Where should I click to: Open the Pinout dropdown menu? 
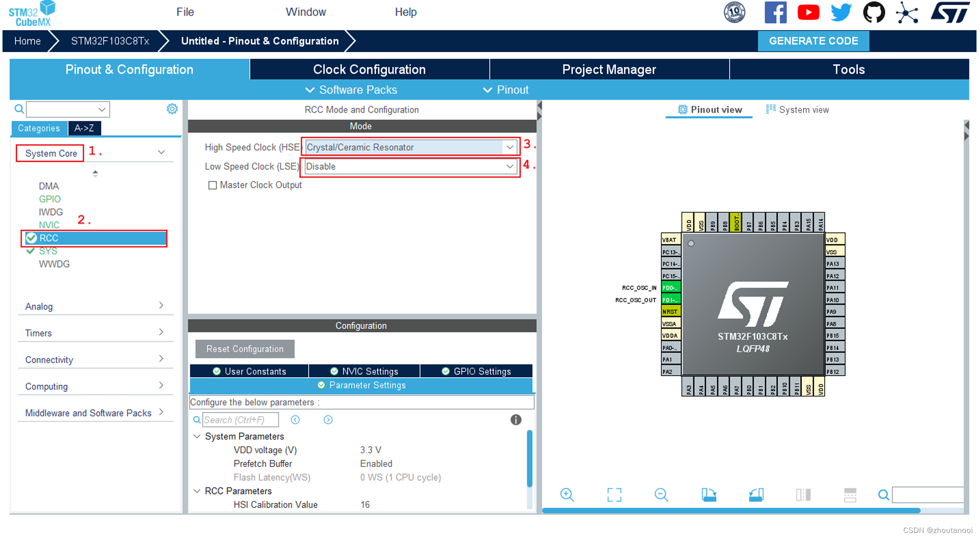pos(506,90)
